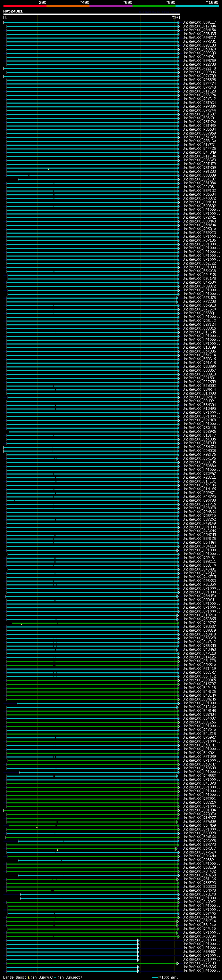Select the UniRef100_Q4P7R7 label

coord(199,623)
